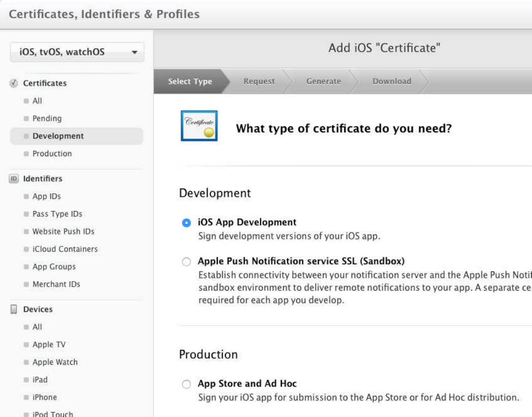Click the Devices section heading

(x=38, y=309)
